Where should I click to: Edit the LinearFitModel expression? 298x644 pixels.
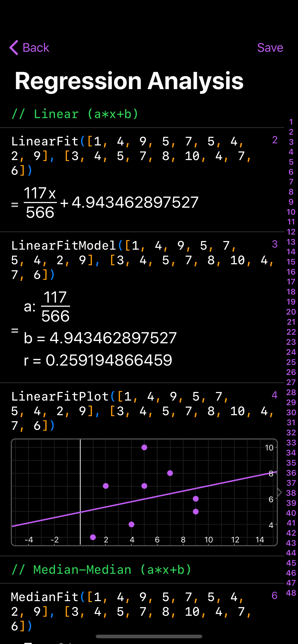142,260
